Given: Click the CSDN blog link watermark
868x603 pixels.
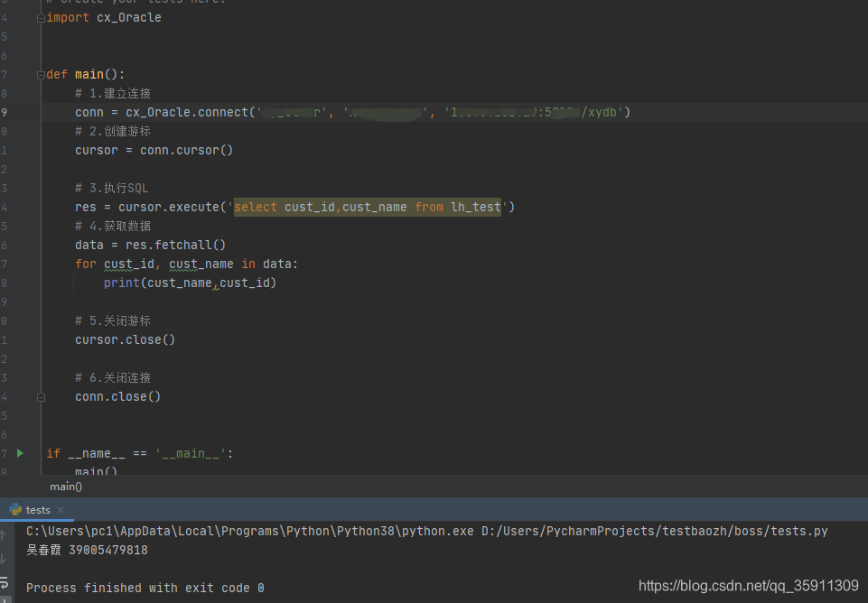Looking at the screenshot, I should click(748, 585).
